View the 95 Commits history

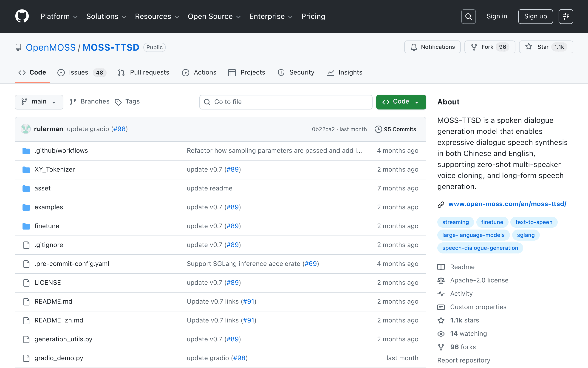pos(395,129)
